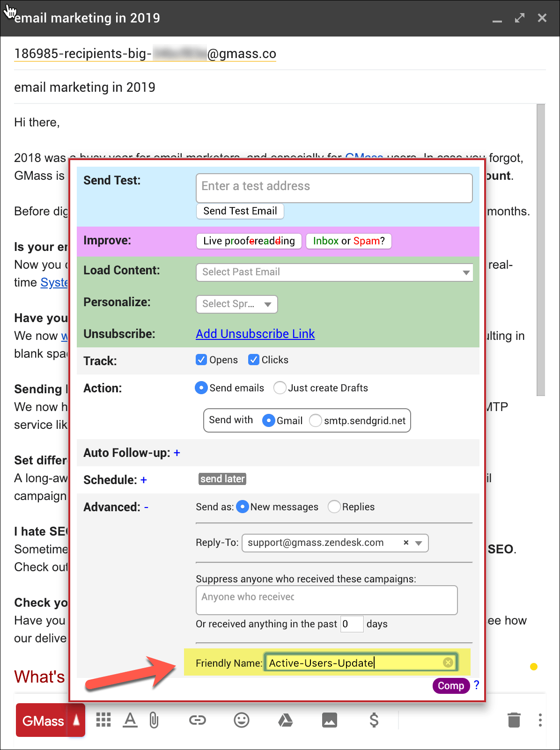Click the insert photo icon
The width and height of the screenshot is (560, 750).
(330, 720)
